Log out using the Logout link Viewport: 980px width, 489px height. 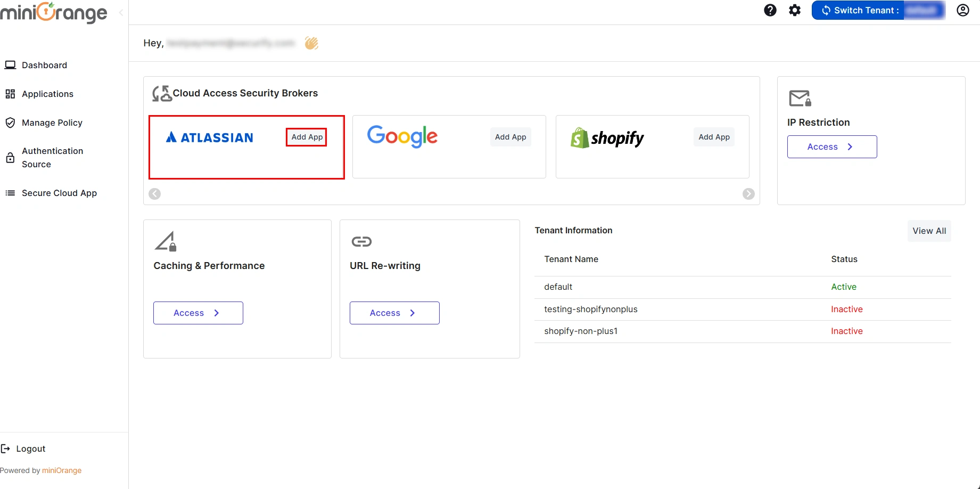coord(31,449)
